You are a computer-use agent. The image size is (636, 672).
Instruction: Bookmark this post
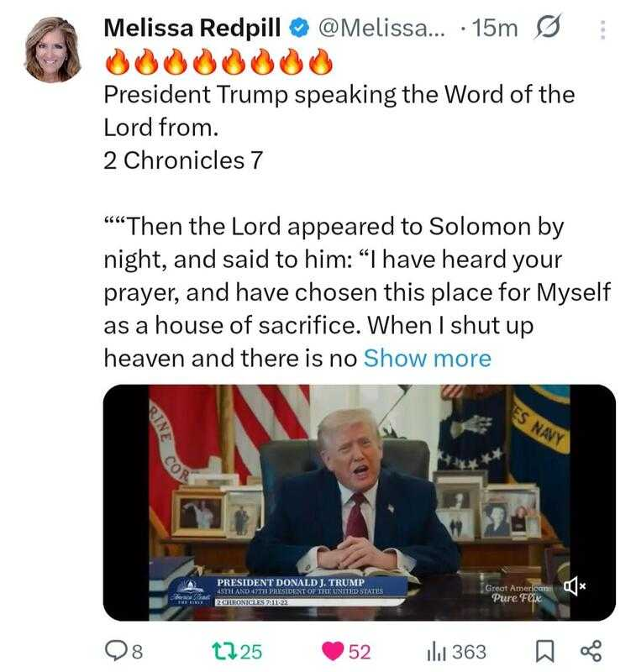pos(543,651)
